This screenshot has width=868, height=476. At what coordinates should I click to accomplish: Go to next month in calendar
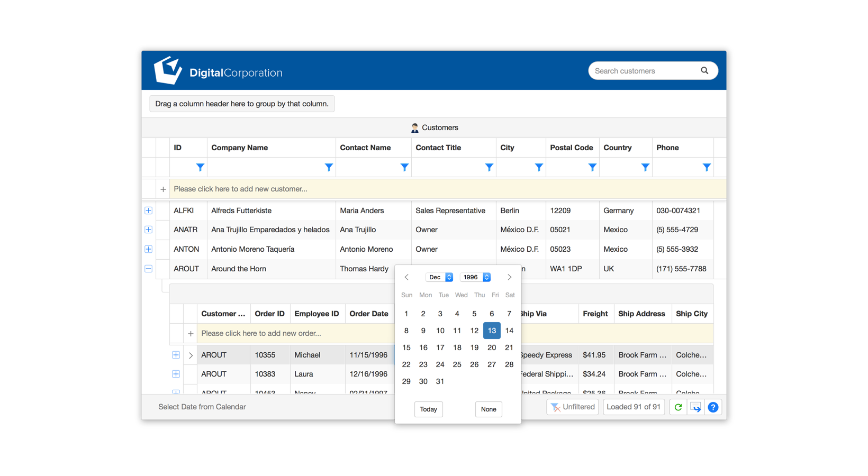click(509, 277)
